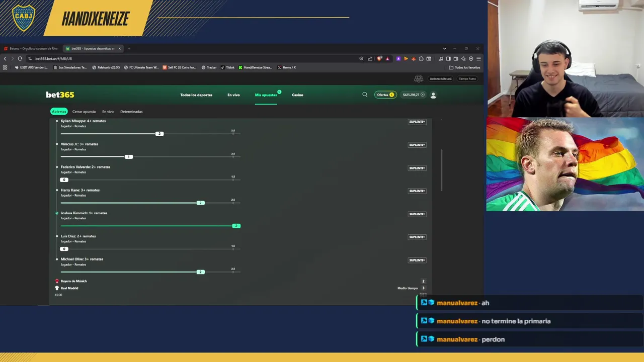The height and width of the screenshot is (362, 644).
Task: Click Joshua Kimmich completed progress marker
Action: point(236,226)
